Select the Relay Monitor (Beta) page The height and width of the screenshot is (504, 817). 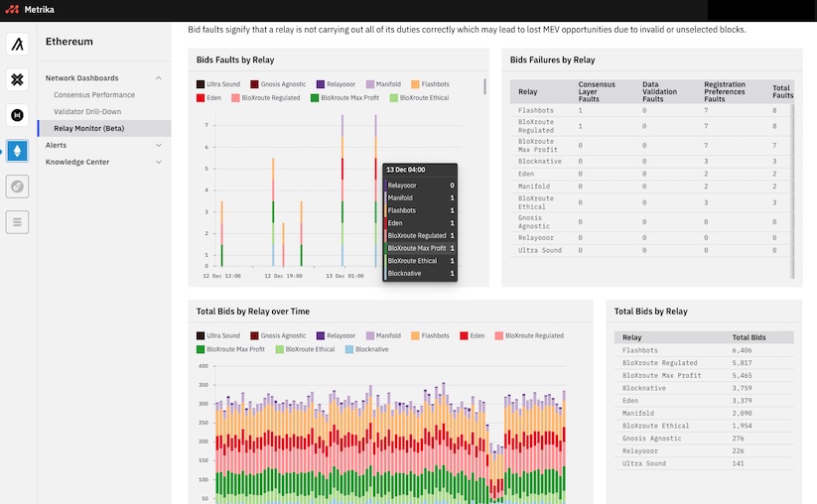click(x=89, y=128)
